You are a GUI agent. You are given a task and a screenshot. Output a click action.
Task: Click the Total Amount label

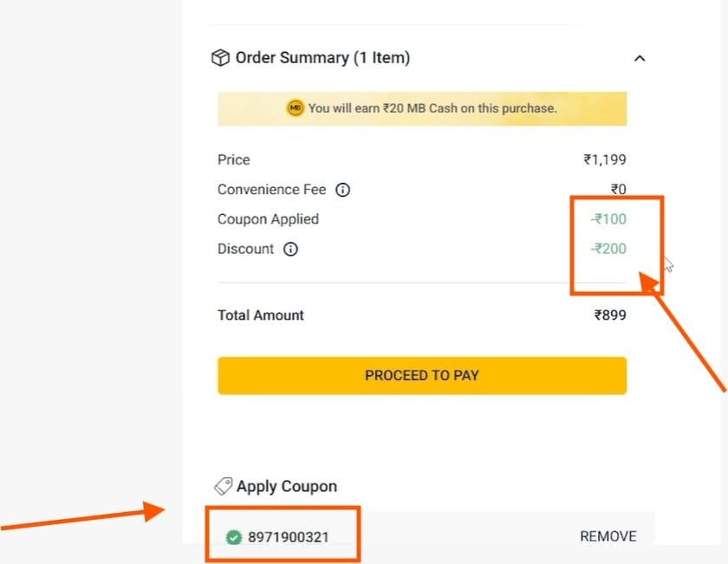click(261, 315)
